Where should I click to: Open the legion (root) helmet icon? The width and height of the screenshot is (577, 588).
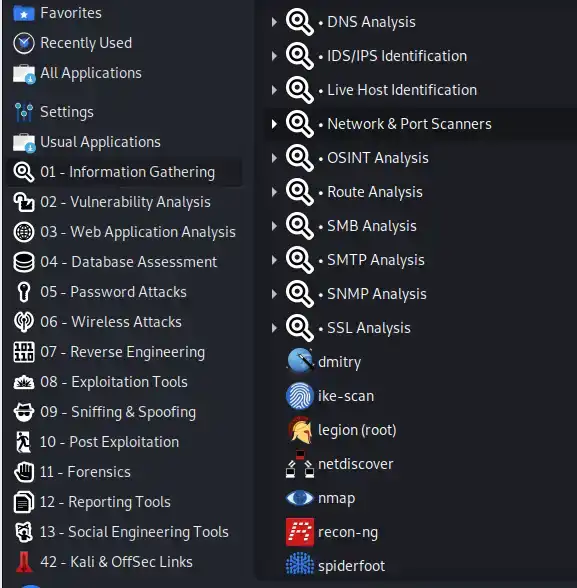pyautogui.click(x=300, y=430)
